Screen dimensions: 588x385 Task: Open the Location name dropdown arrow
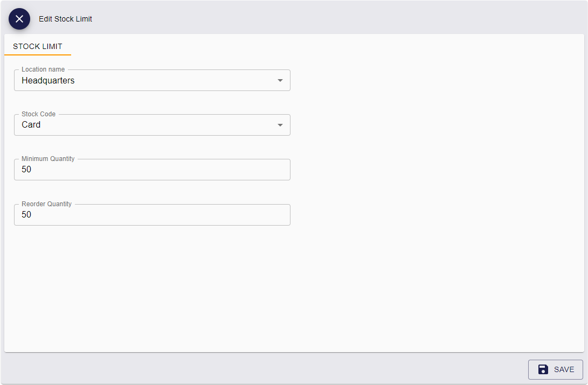(x=280, y=81)
